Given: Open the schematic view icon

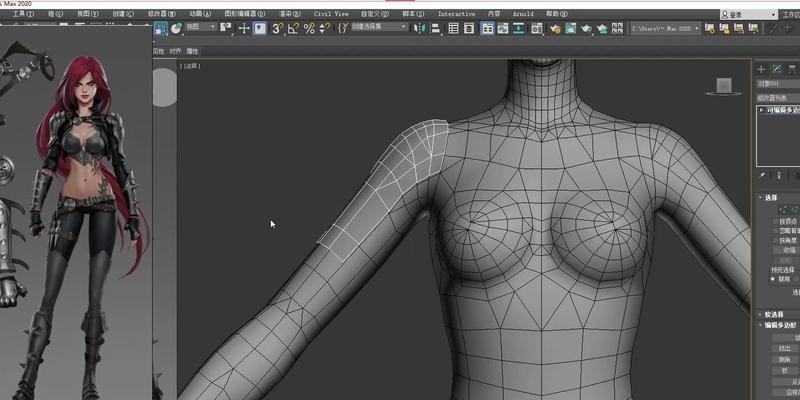Looking at the screenshot, I should [519, 28].
